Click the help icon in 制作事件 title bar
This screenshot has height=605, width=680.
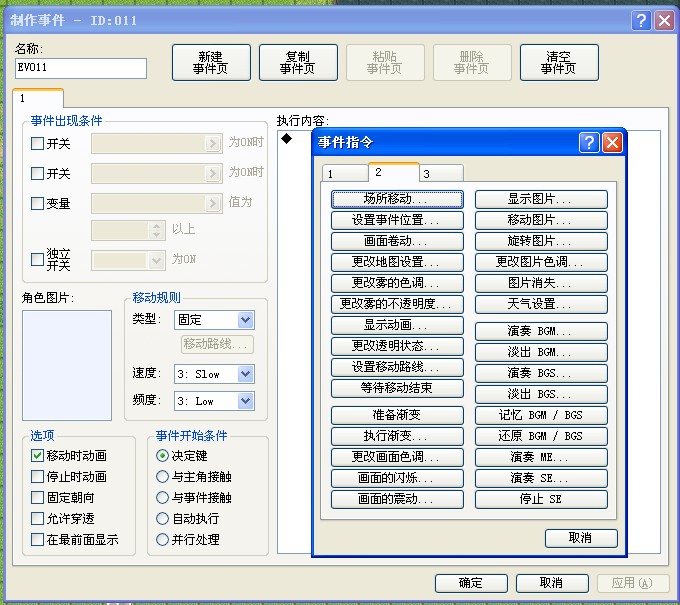pos(641,20)
